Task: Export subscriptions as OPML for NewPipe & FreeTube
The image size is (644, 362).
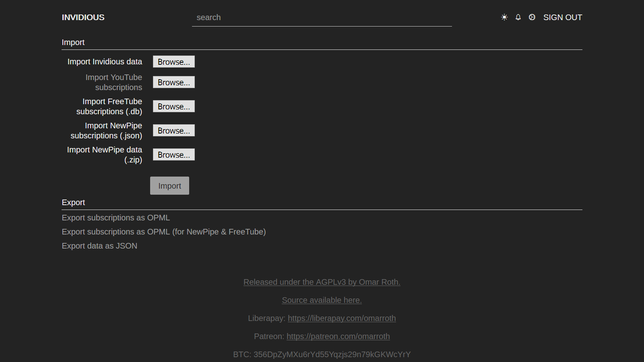Action: [163, 232]
